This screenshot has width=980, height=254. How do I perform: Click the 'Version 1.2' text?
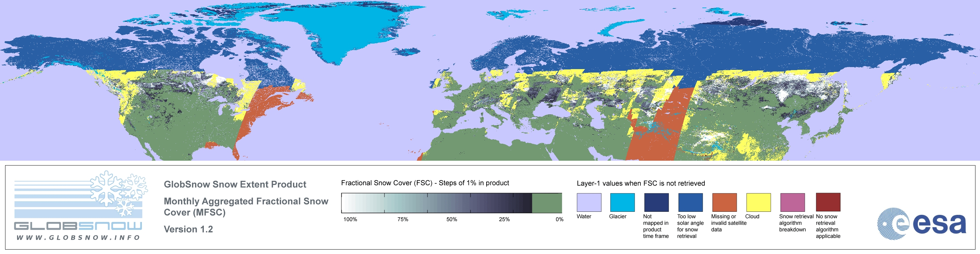[x=188, y=229]
